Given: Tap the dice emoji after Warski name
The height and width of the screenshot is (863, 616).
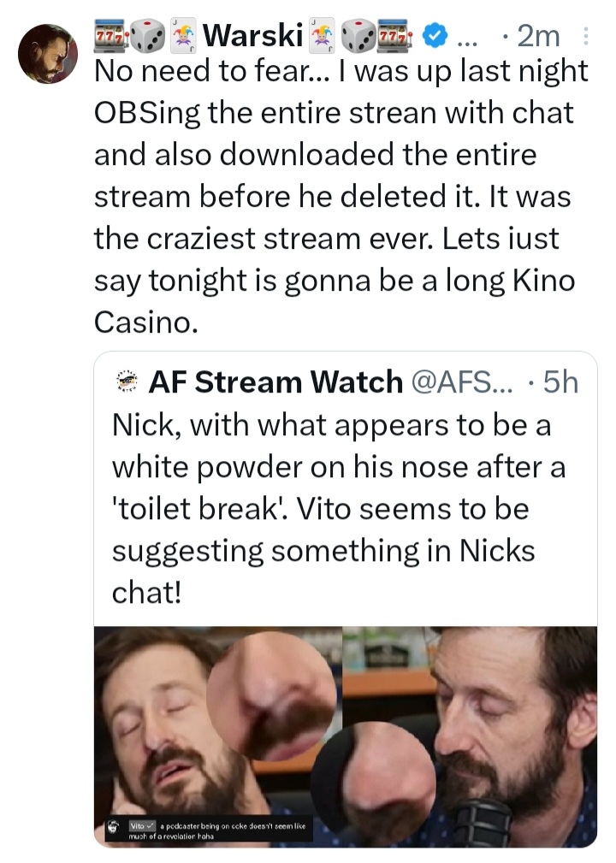Looking at the screenshot, I should pos(358,36).
